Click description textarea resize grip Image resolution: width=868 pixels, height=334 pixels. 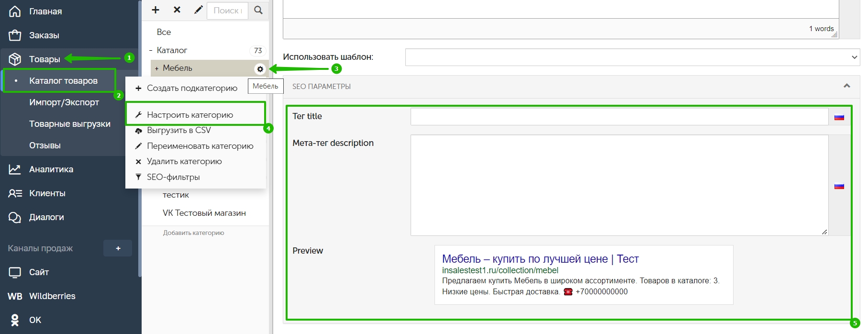[x=824, y=232]
